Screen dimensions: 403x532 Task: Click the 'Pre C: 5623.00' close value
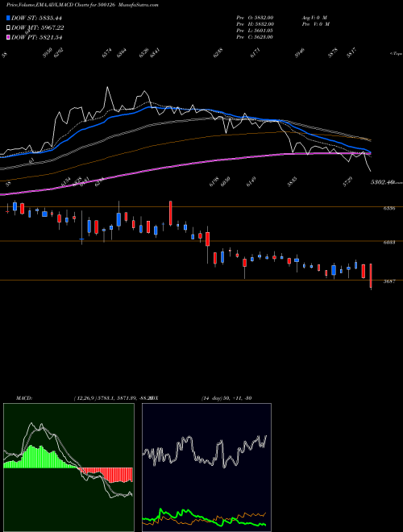pos(255,37)
